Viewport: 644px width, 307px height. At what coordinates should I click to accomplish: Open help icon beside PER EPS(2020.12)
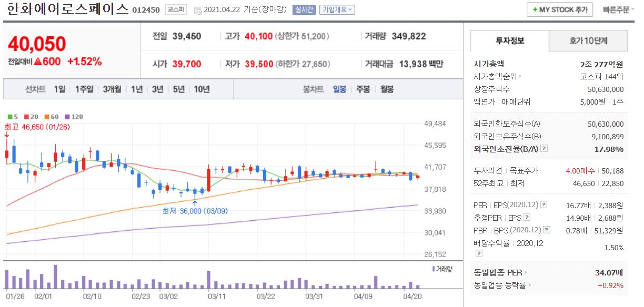click(544, 205)
